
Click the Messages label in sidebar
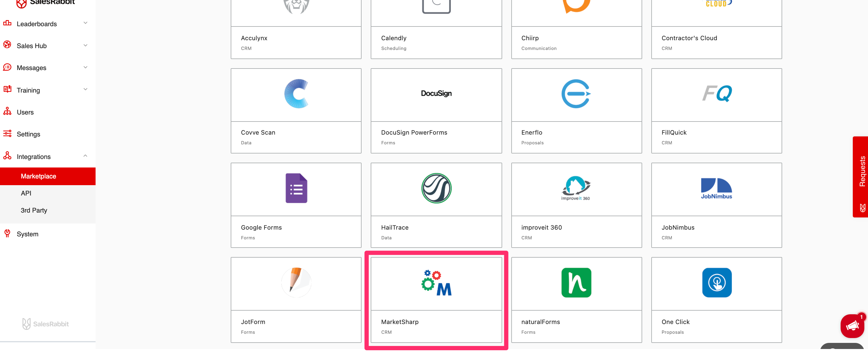point(31,68)
